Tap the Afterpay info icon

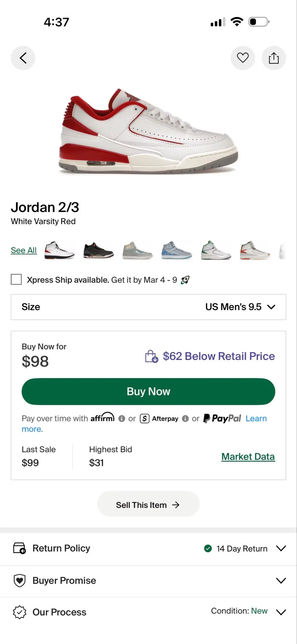(186, 419)
